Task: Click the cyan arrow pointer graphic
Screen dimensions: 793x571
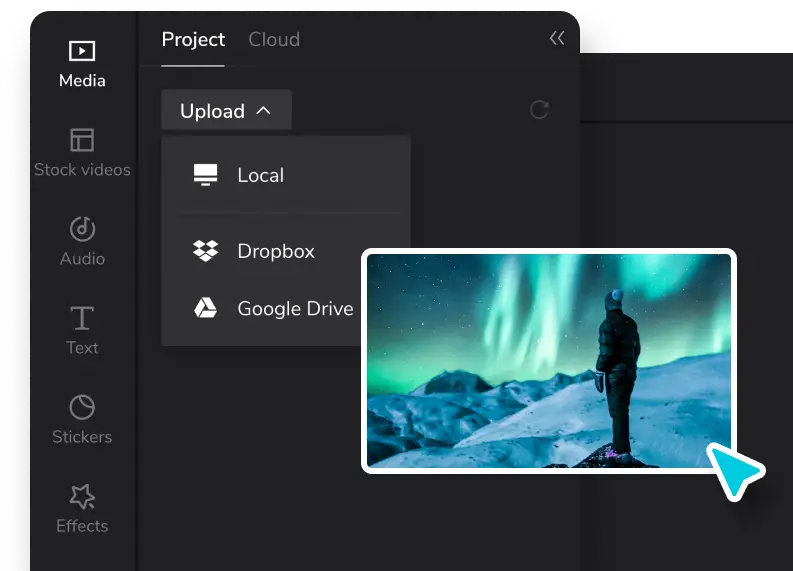Action: click(733, 469)
